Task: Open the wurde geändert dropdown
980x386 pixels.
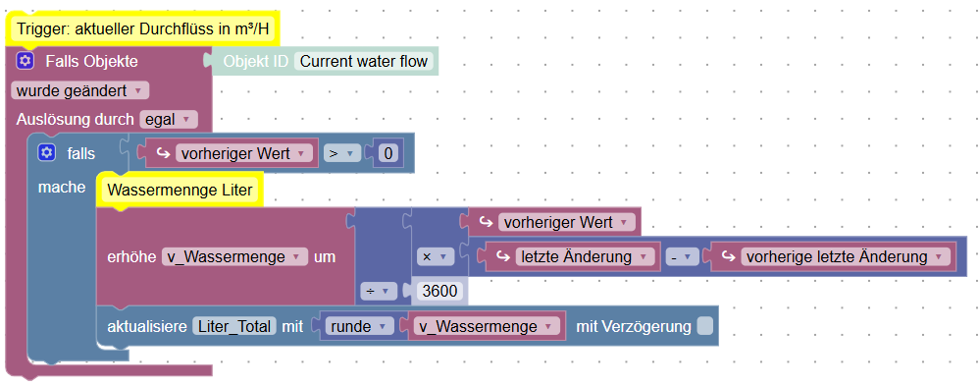Action: point(80,90)
